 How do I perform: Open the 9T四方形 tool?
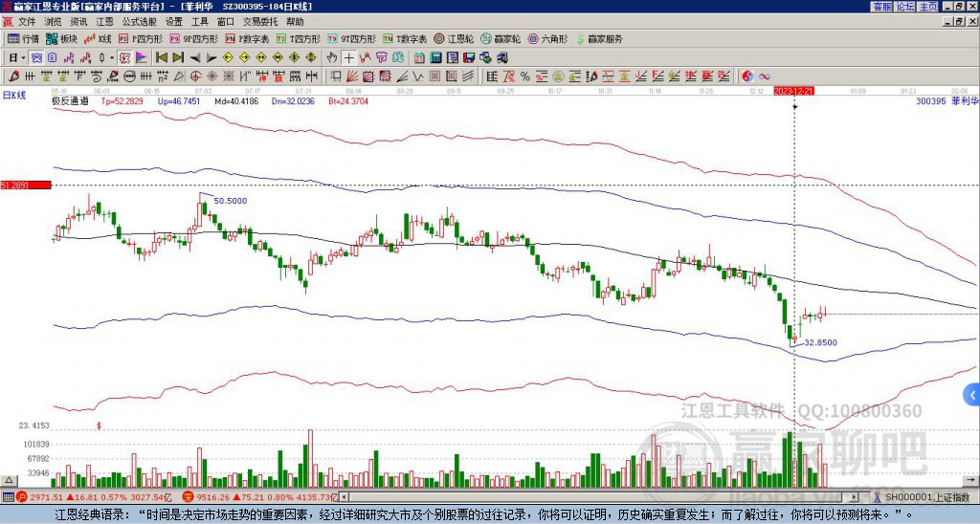(x=352, y=38)
